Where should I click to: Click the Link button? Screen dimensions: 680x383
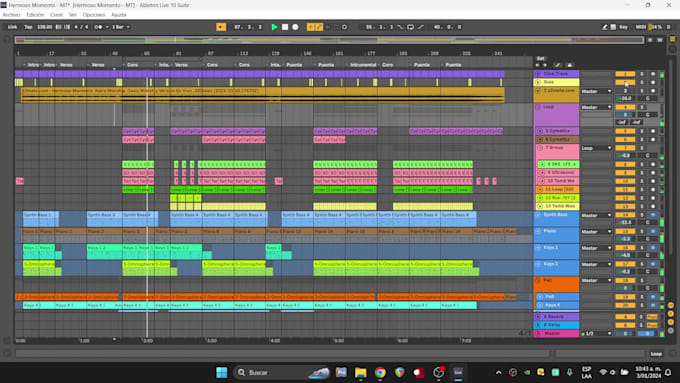pyautogui.click(x=13, y=27)
